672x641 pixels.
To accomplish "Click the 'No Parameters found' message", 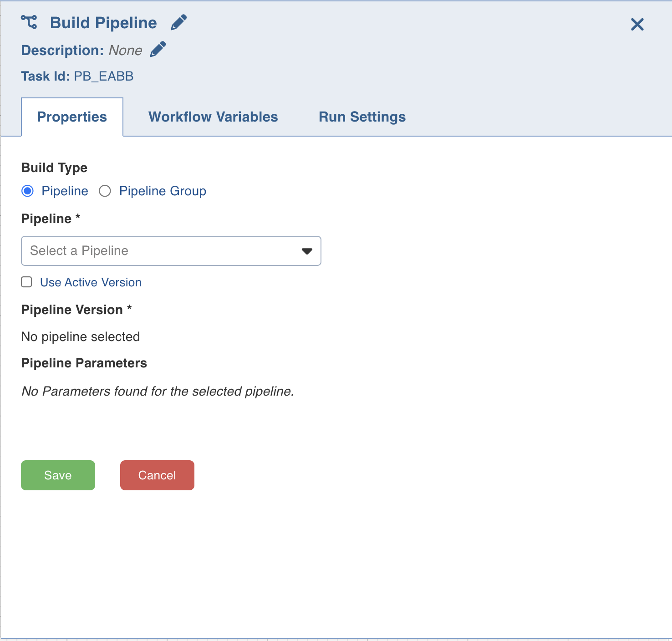I will point(158,392).
